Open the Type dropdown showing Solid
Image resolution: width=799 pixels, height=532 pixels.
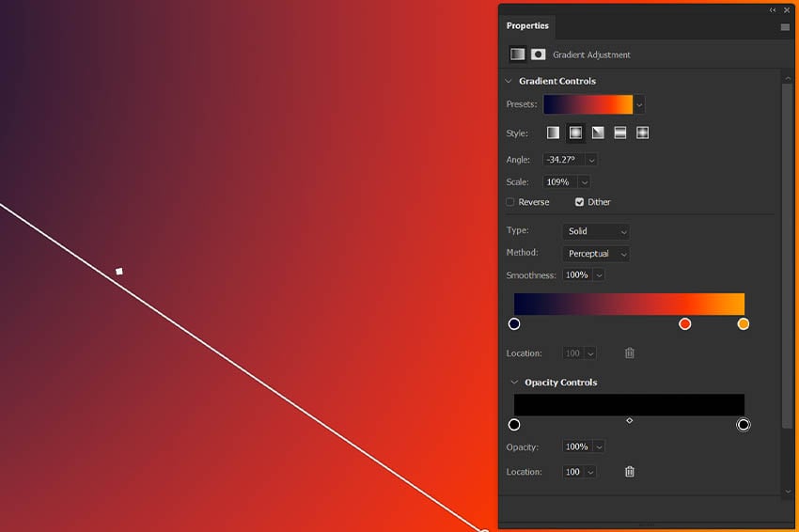coord(596,231)
